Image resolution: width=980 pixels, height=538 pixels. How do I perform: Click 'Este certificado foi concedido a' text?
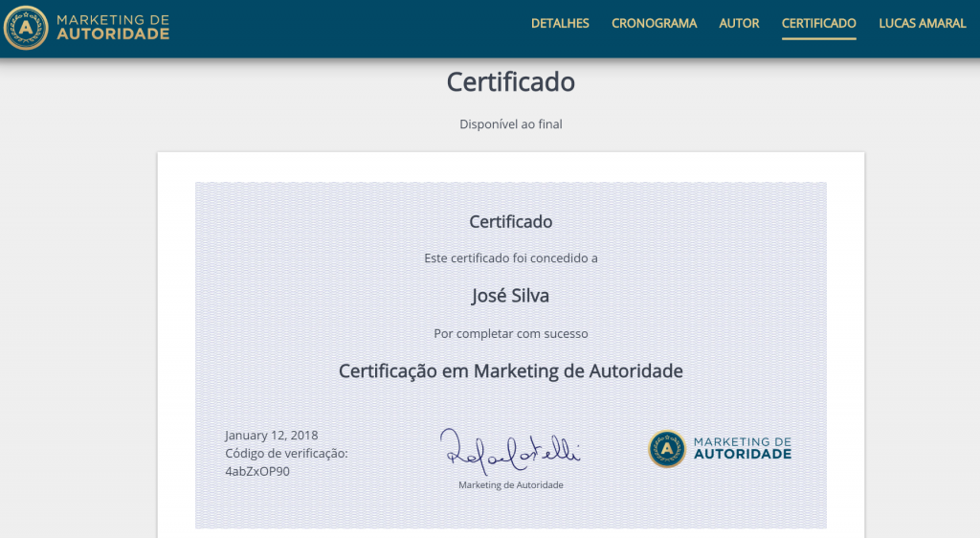point(511,258)
